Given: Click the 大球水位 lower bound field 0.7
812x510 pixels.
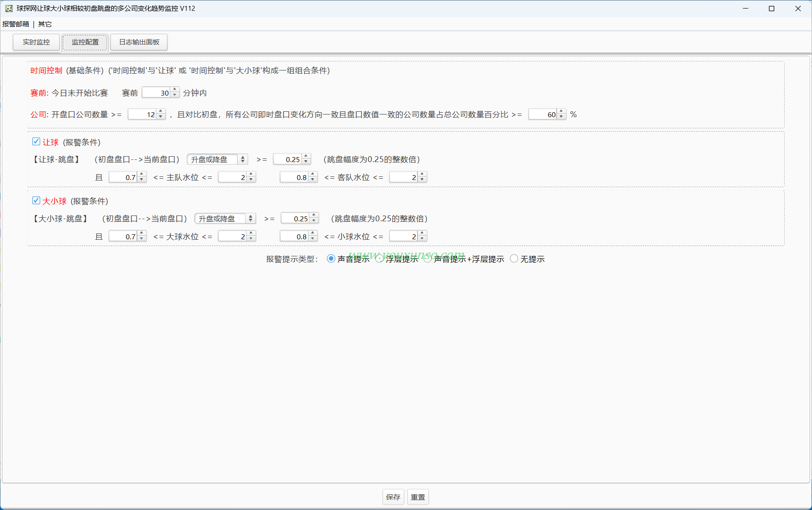Looking at the screenshot, I should [x=123, y=237].
